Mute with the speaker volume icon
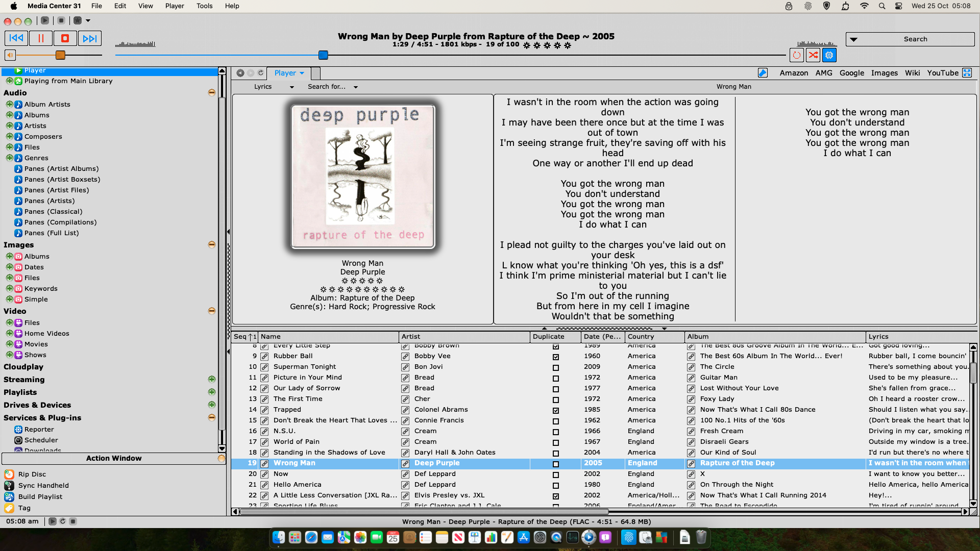980x551 pixels. tap(10, 55)
